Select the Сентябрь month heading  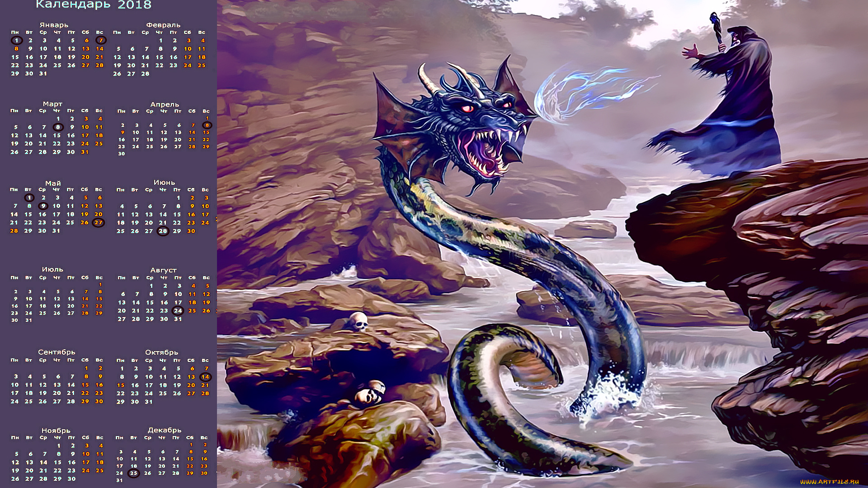pos(57,352)
